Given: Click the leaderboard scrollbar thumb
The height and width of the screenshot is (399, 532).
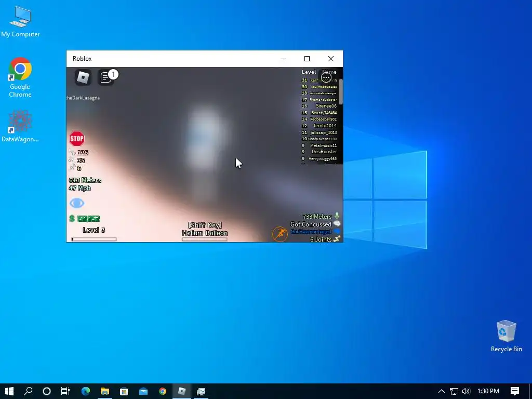Looking at the screenshot, I should [x=341, y=91].
